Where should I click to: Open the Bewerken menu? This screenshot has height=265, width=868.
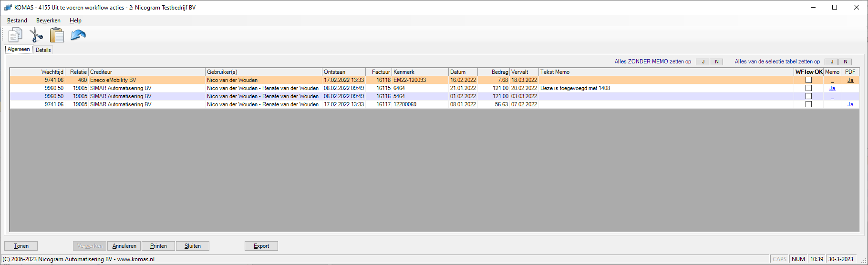tap(48, 20)
